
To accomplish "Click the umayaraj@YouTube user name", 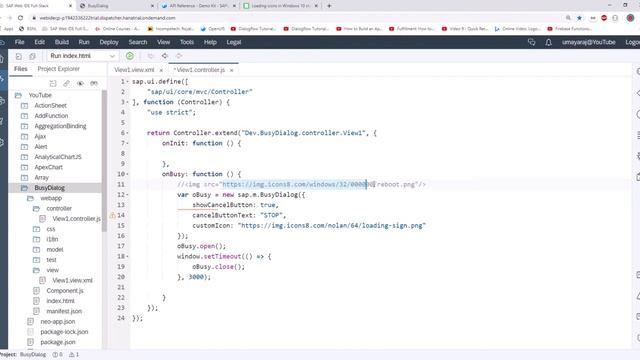I will point(588,42).
